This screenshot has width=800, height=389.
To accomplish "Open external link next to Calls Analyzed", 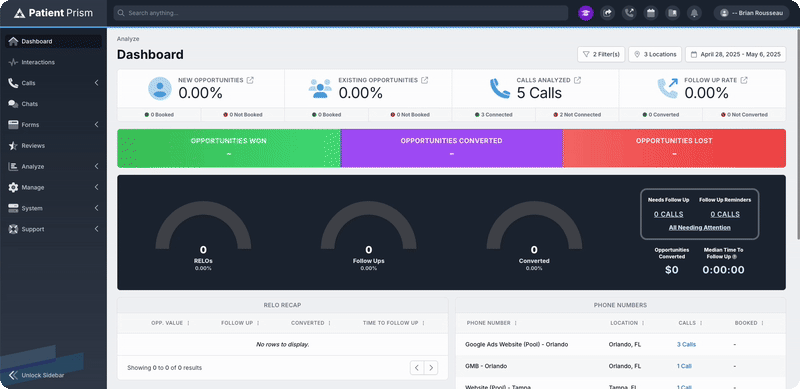I will 577,80.
